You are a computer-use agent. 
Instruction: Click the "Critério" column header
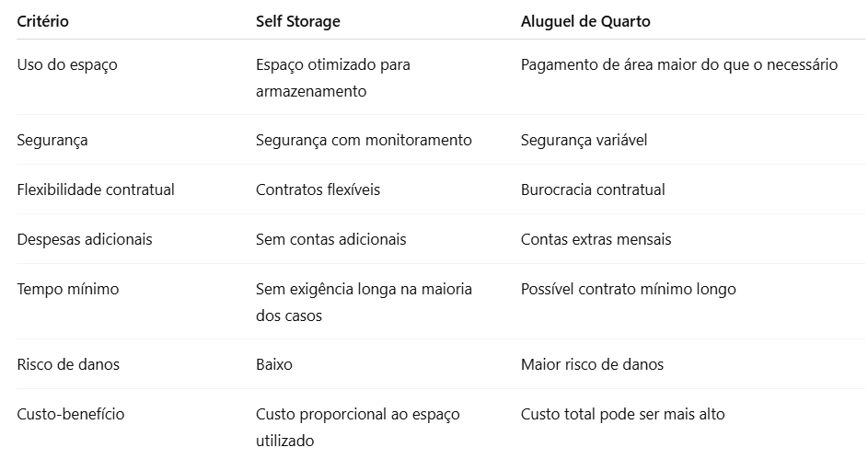(42, 21)
